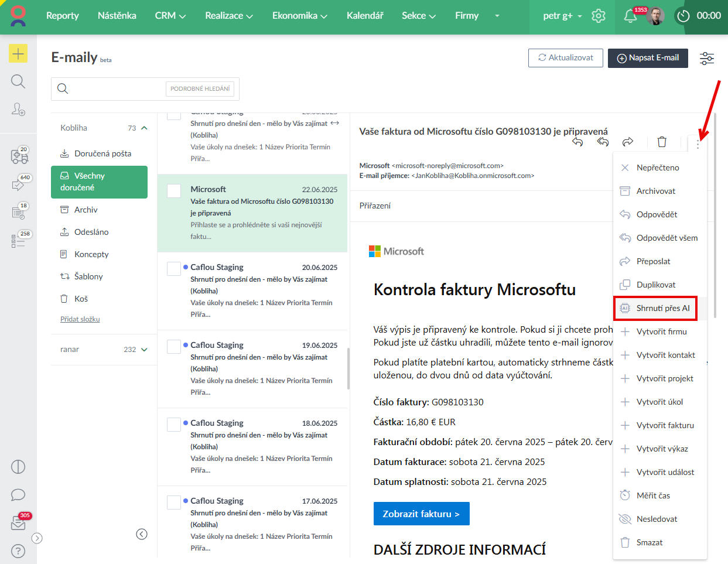Image resolution: width=728 pixels, height=564 pixels.
Task: Click the Přidat složku link
Action: (80, 319)
